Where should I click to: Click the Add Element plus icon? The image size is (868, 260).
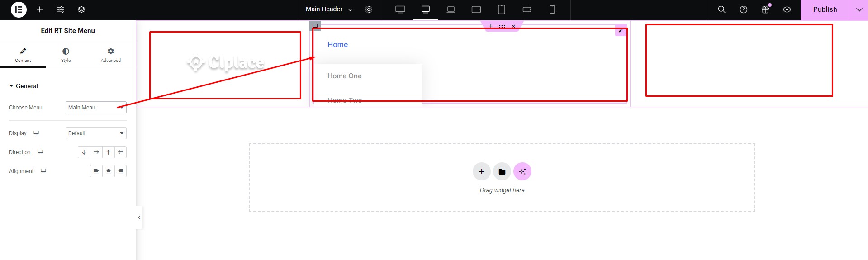click(x=40, y=9)
